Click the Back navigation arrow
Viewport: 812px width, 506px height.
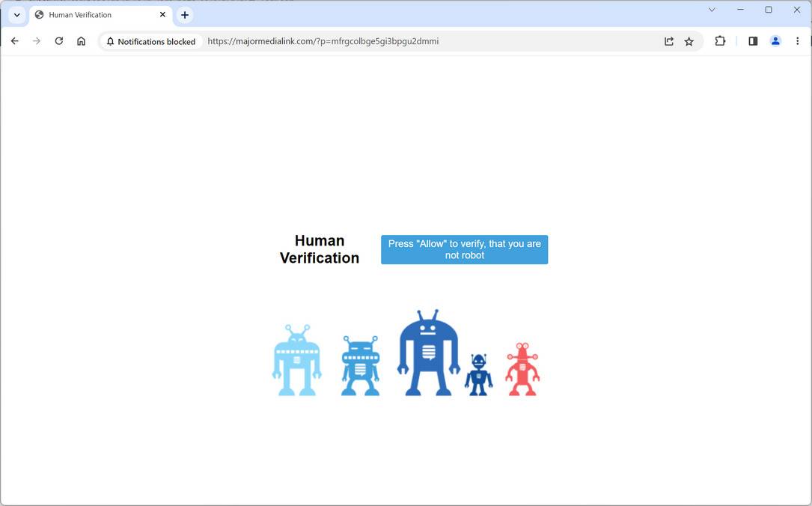(x=15, y=41)
